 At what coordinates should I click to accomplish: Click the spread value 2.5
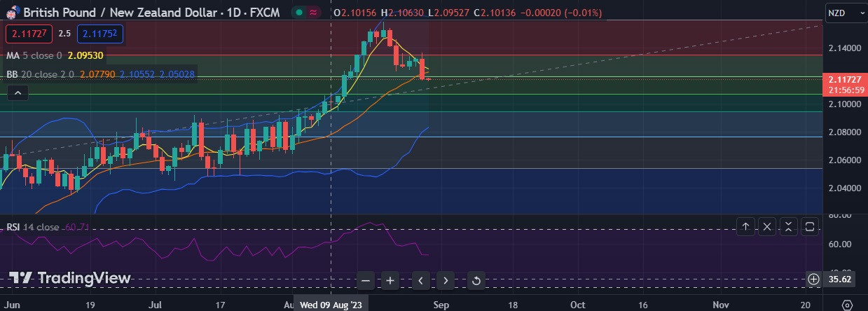tap(64, 33)
